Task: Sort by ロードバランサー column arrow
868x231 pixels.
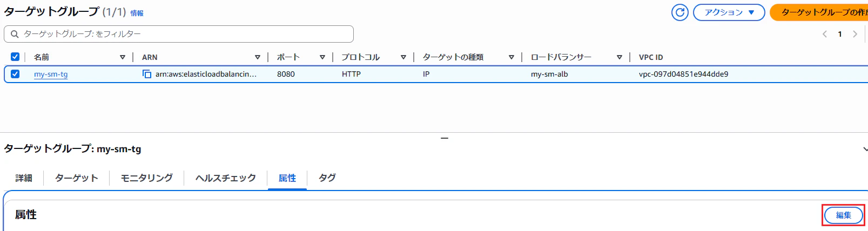Action: pyautogui.click(x=620, y=57)
